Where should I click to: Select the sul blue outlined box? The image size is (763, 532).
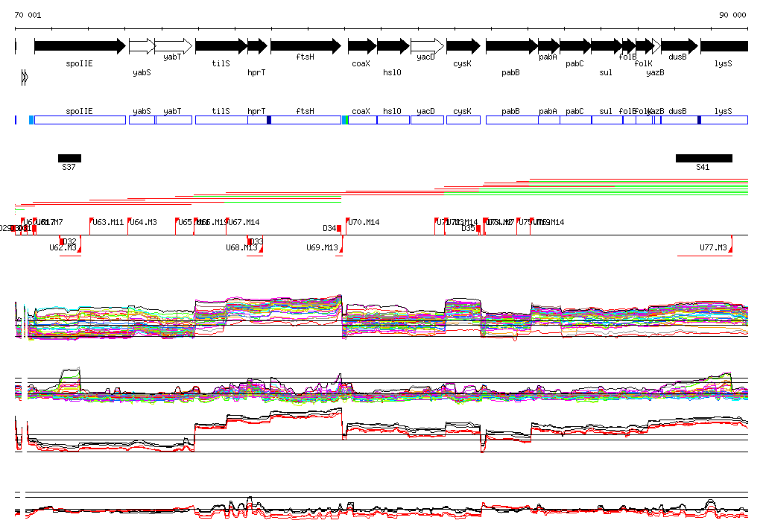tap(607, 120)
